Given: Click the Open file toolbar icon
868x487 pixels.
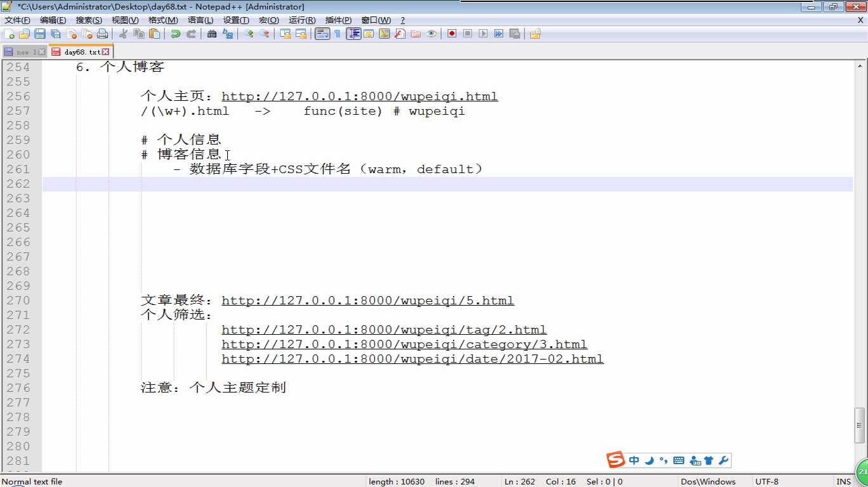Looking at the screenshot, I should click(x=24, y=34).
